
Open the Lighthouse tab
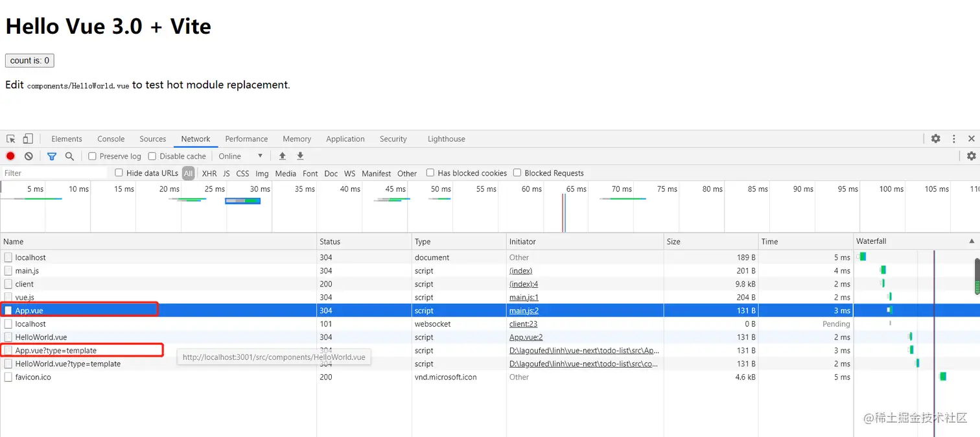click(447, 139)
